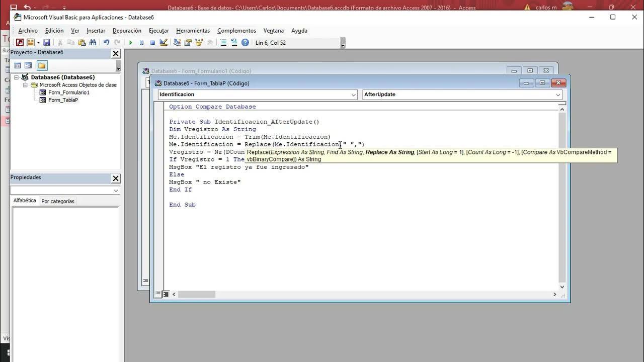The height and width of the screenshot is (362, 644).
Task: Open the Identificacion object dropdown
Action: tap(354, 95)
